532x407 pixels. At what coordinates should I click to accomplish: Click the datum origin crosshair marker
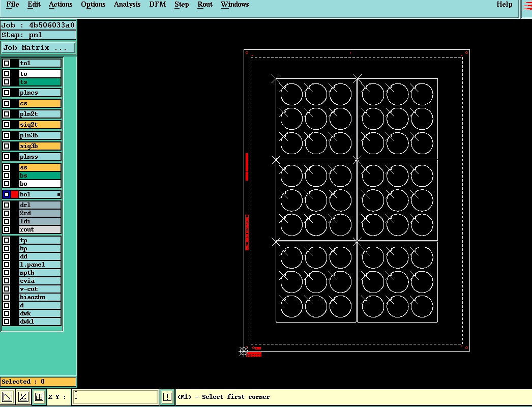point(244,352)
